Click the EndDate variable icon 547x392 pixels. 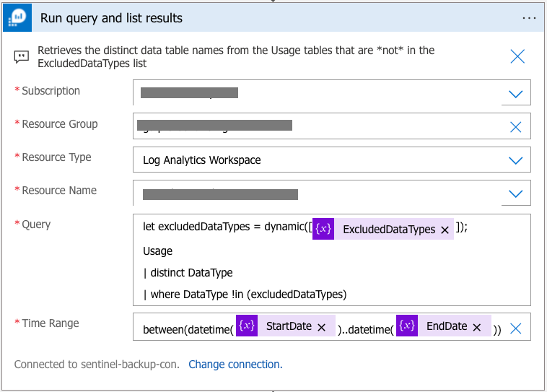click(x=407, y=326)
